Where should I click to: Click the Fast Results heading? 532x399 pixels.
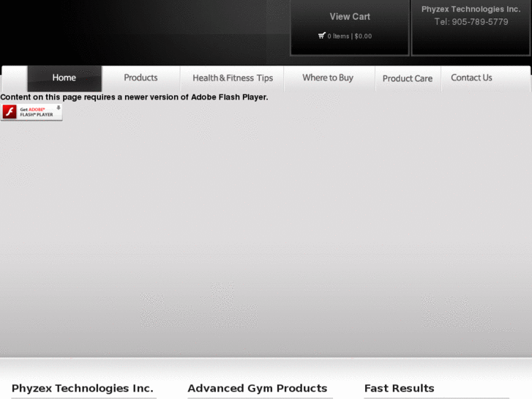click(399, 388)
